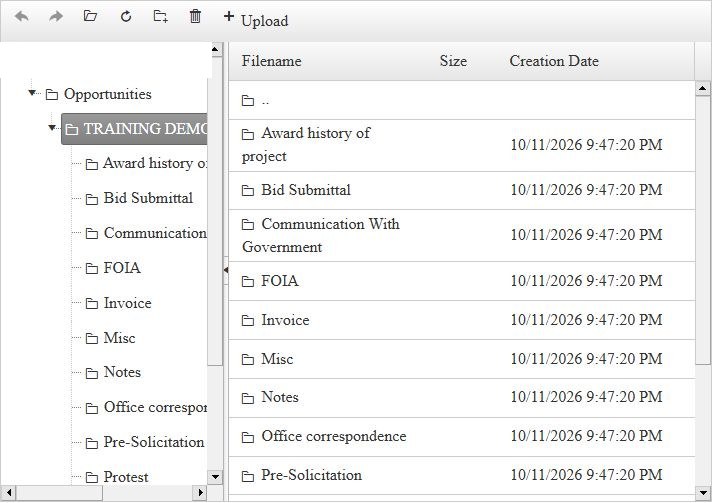
Task: Click file list vertical scrollbar thumb
Action: pos(703,230)
